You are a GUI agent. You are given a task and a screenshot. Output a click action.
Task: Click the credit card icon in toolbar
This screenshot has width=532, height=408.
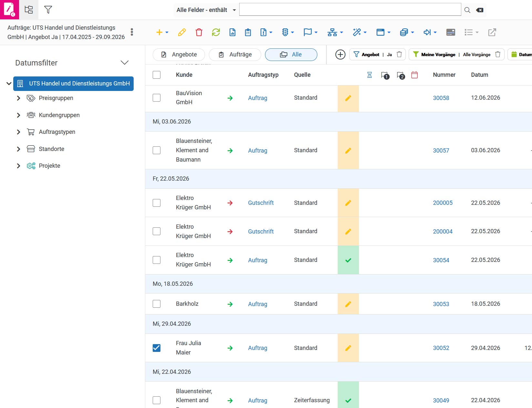click(x=451, y=32)
